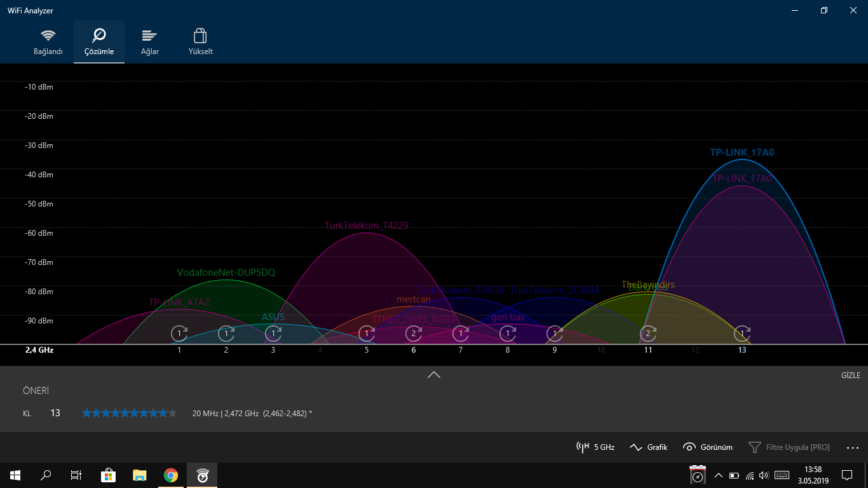
Task: Open Task View from taskbar
Action: [x=76, y=475]
